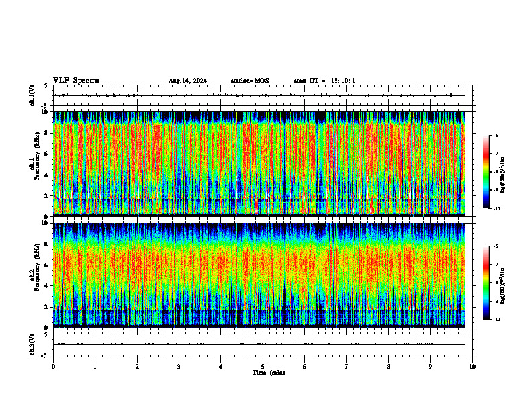Click inside the ch.1 spectrogram panel
The width and height of the screenshot is (532, 411).
pos(259,164)
